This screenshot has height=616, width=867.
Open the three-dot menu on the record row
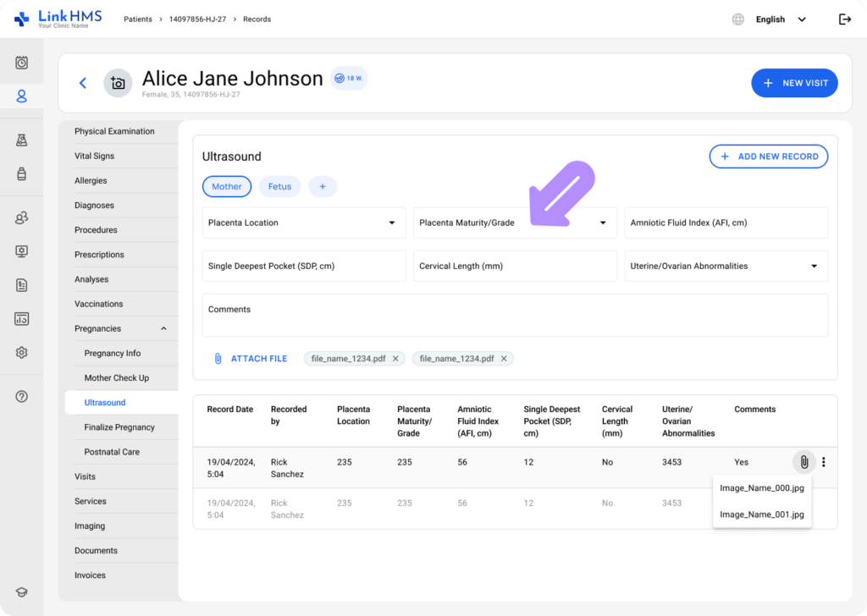click(x=824, y=462)
